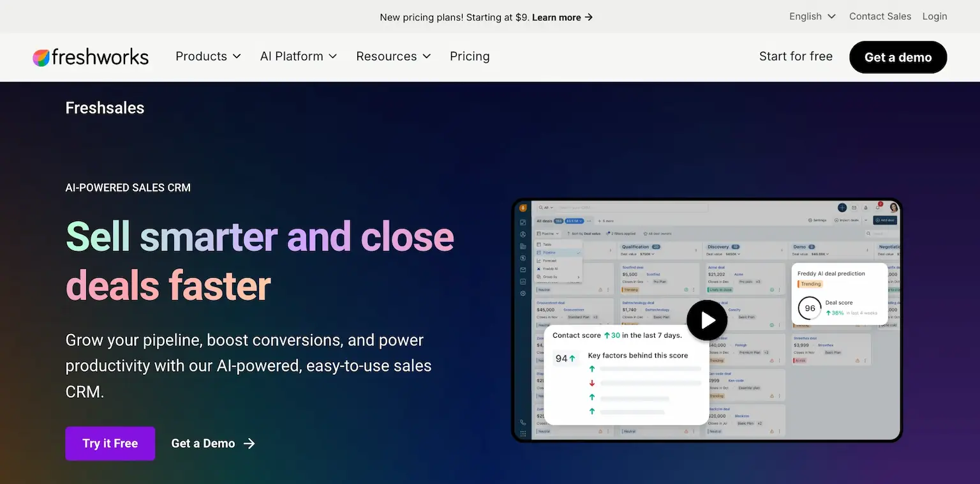Expand the AI Platform menu

tap(299, 56)
